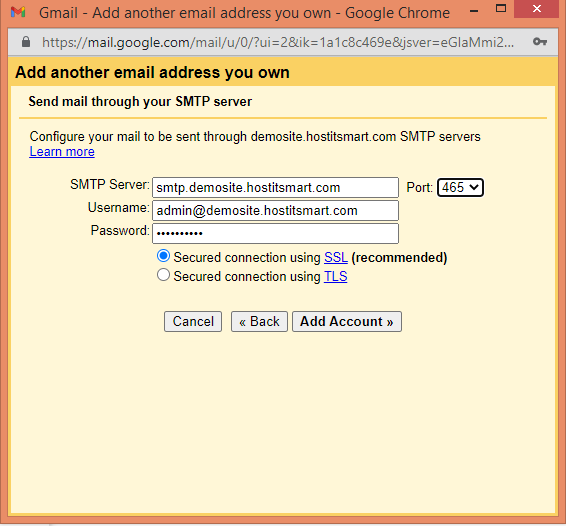
Task: Click the Gmail logo in title bar
Action: (18, 13)
